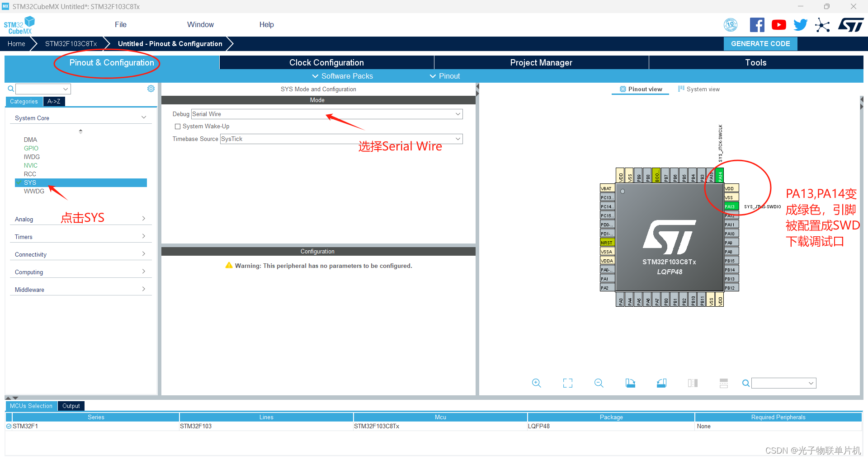Switch to Clock Configuration tab
Image resolution: width=868 pixels, height=459 pixels.
326,62
